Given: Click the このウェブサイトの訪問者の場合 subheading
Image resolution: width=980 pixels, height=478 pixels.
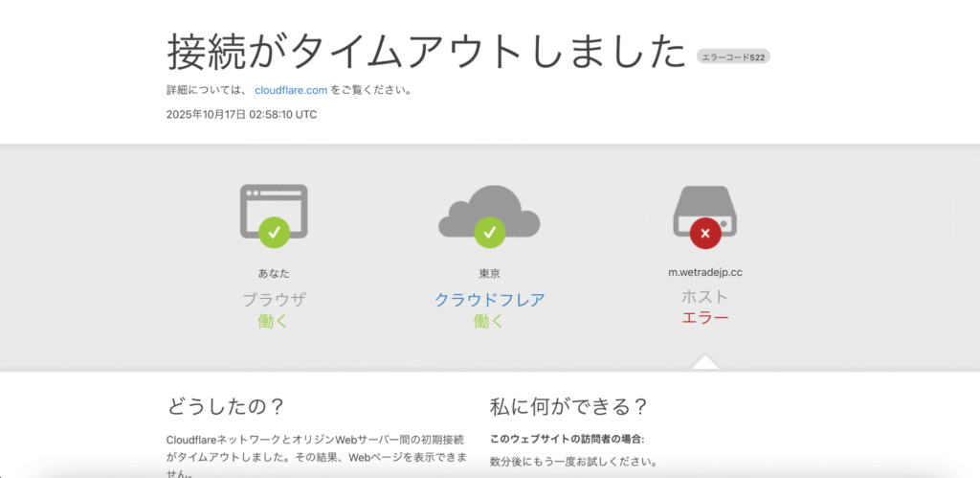Looking at the screenshot, I should 567,440.
